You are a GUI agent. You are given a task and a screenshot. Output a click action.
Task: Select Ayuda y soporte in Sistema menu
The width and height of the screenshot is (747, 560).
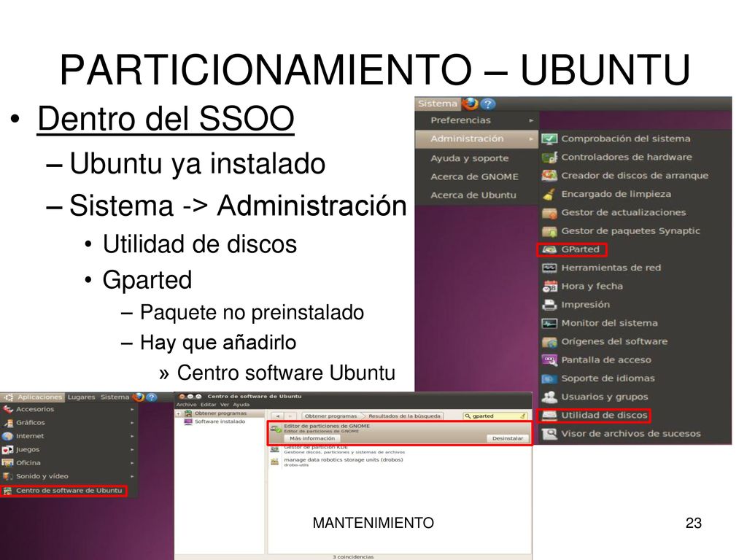click(x=470, y=158)
